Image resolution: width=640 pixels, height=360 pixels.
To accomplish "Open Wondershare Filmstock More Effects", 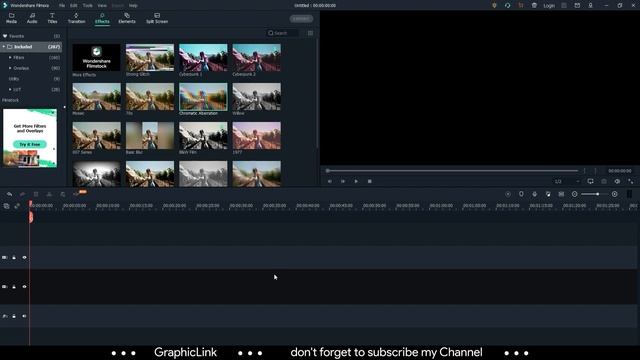I will click(x=96, y=58).
